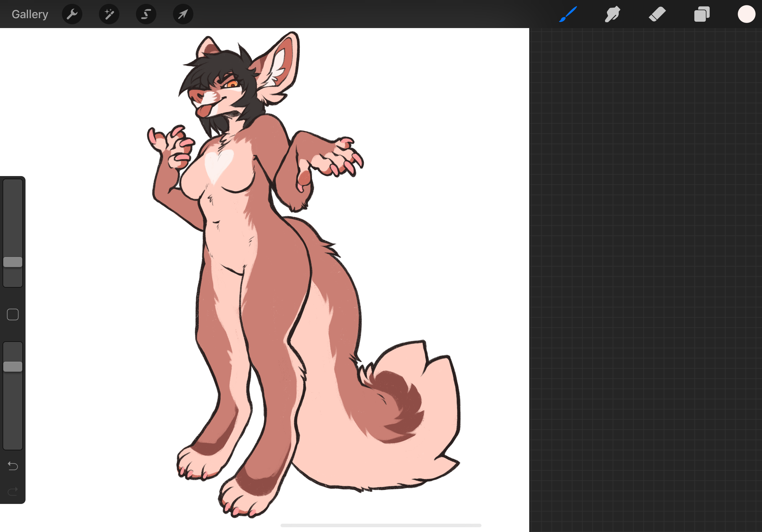Activate the Selection S-shaped tool
This screenshot has width=762, height=532.
coord(146,14)
